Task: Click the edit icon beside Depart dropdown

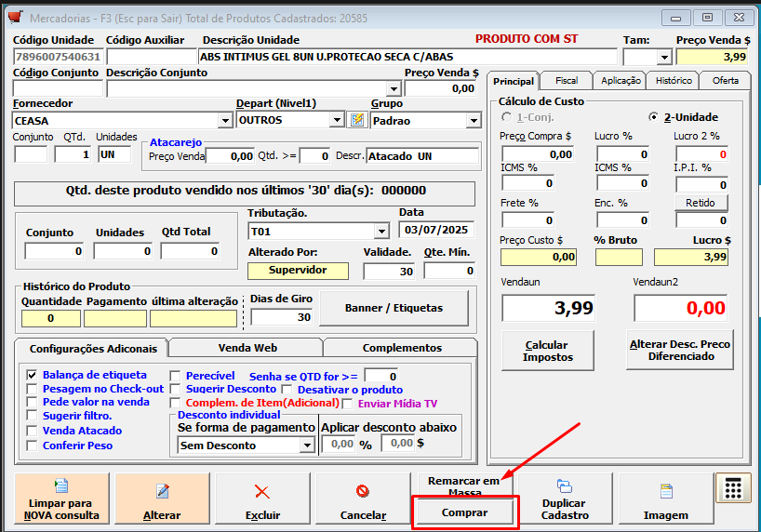Action: 356,120
